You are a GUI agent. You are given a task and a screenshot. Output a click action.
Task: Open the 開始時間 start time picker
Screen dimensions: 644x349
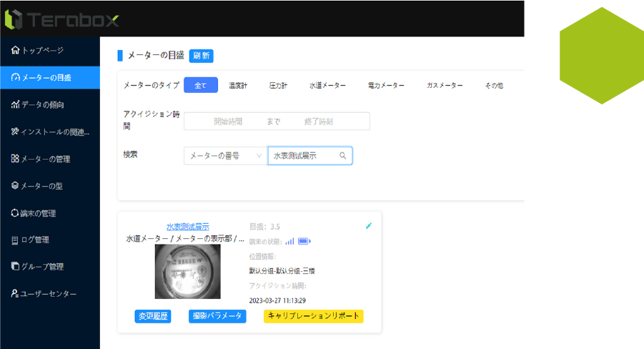[228, 122]
